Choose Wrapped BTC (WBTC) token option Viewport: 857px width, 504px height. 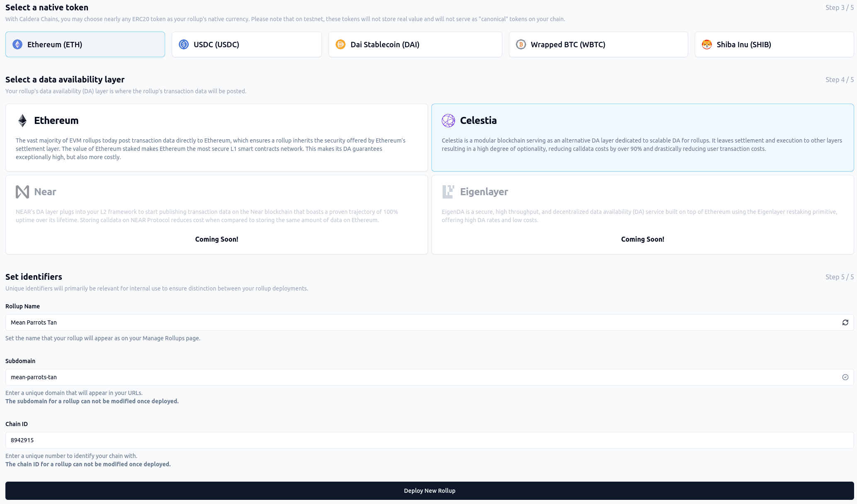click(598, 44)
